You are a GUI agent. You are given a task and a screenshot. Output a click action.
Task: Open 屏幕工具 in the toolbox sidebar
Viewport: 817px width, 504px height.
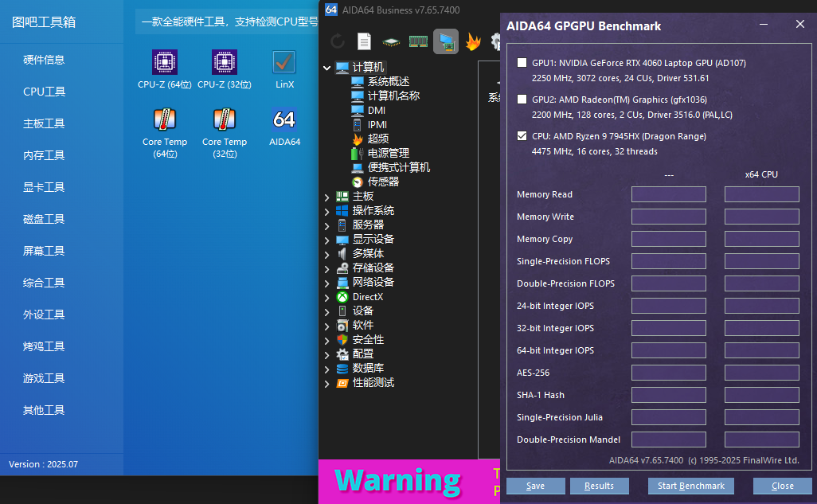click(44, 251)
